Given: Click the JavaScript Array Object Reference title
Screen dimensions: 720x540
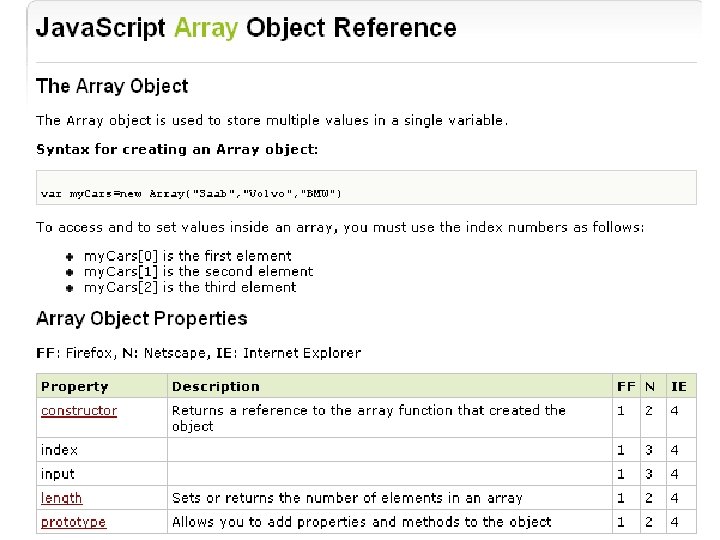Looking at the screenshot, I should (x=246, y=28).
